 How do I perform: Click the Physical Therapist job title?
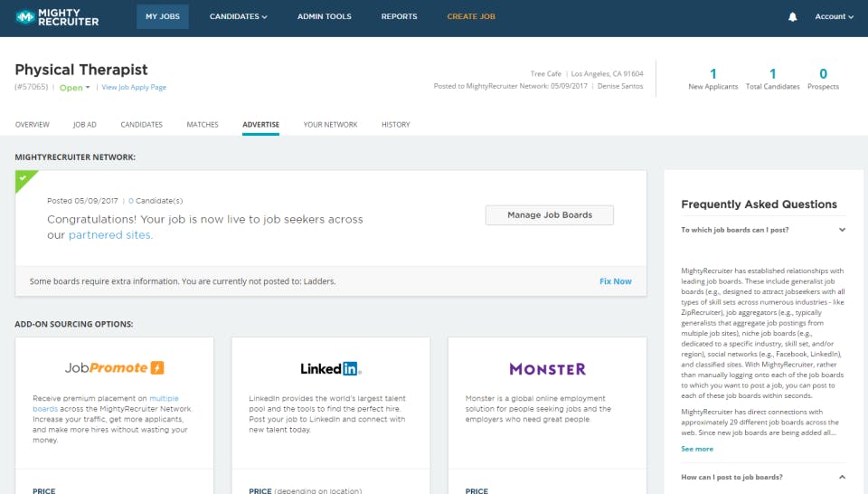coord(81,70)
